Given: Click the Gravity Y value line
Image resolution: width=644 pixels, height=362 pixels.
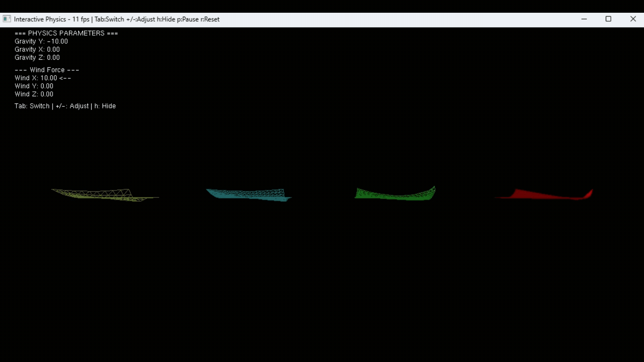Looking at the screenshot, I should coord(41,41).
